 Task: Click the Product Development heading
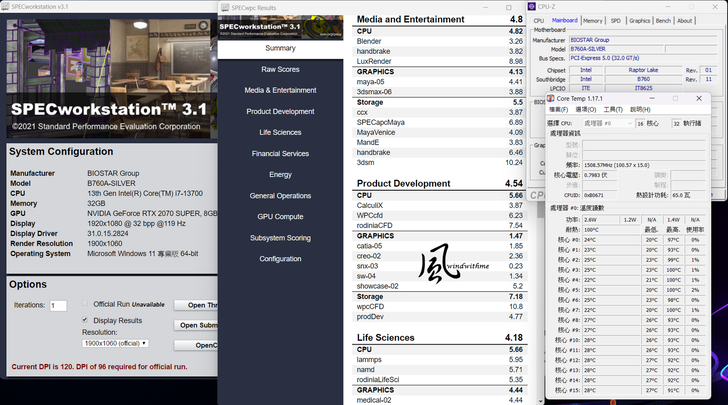point(403,183)
